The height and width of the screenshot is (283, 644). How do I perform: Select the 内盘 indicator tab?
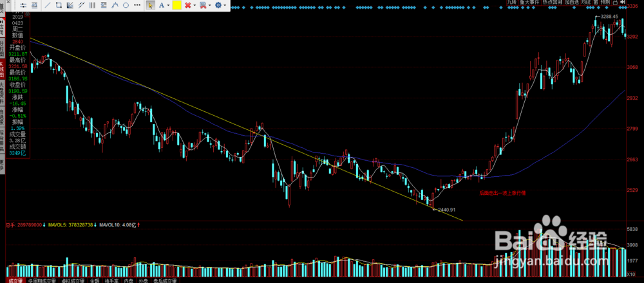[x=129, y=281]
